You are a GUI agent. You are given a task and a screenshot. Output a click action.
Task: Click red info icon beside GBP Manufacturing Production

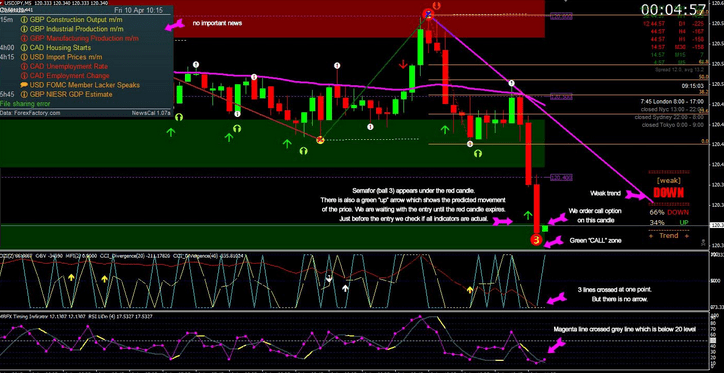coord(24,38)
